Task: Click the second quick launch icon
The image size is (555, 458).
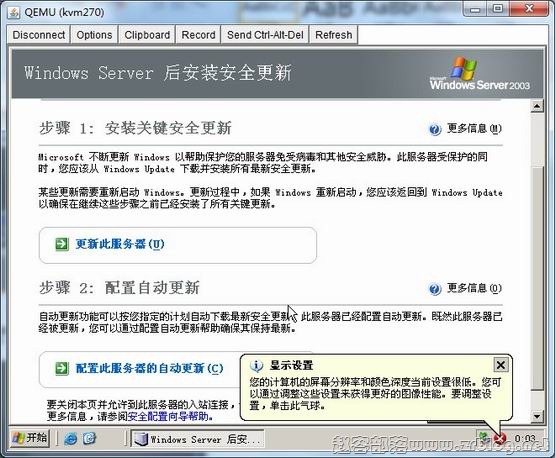Action: point(90,439)
